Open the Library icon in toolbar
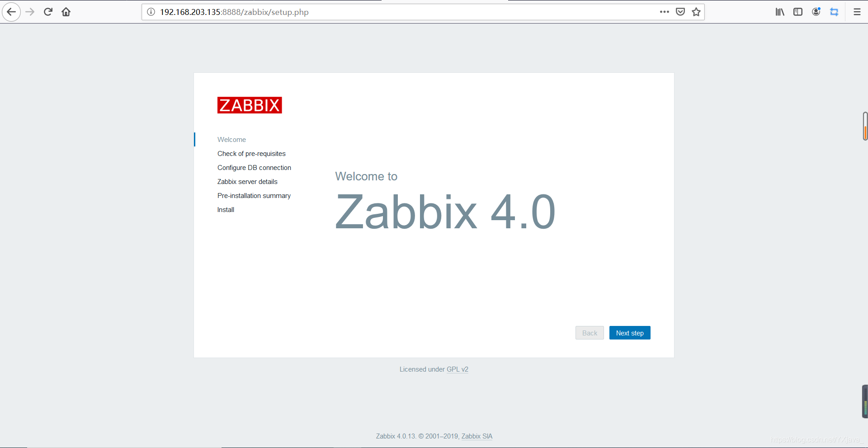Screen dimensions: 868x448 (780, 12)
